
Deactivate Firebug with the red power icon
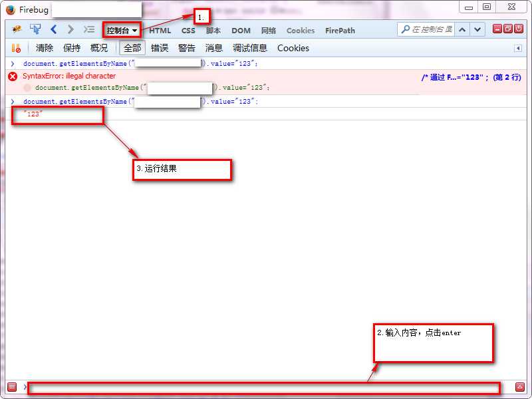[x=519, y=29]
